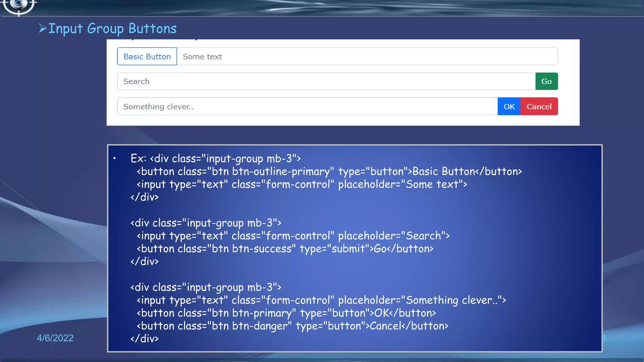Click the green Go button
This screenshot has height=362, width=644.
(x=547, y=81)
